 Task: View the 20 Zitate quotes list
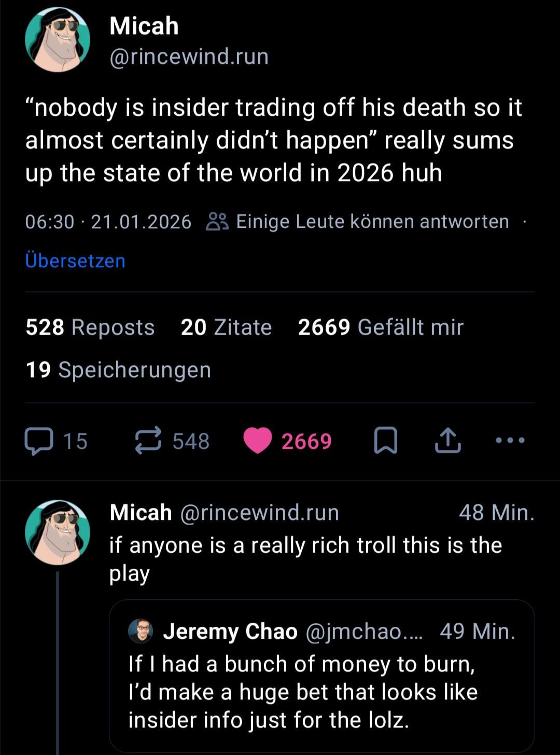point(226,327)
